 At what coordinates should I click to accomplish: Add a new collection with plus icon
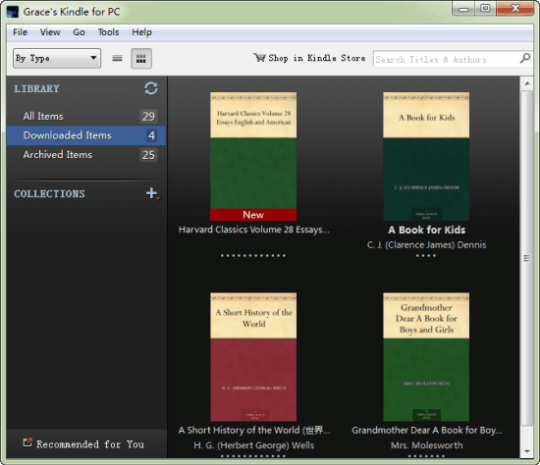click(x=152, y=193)
